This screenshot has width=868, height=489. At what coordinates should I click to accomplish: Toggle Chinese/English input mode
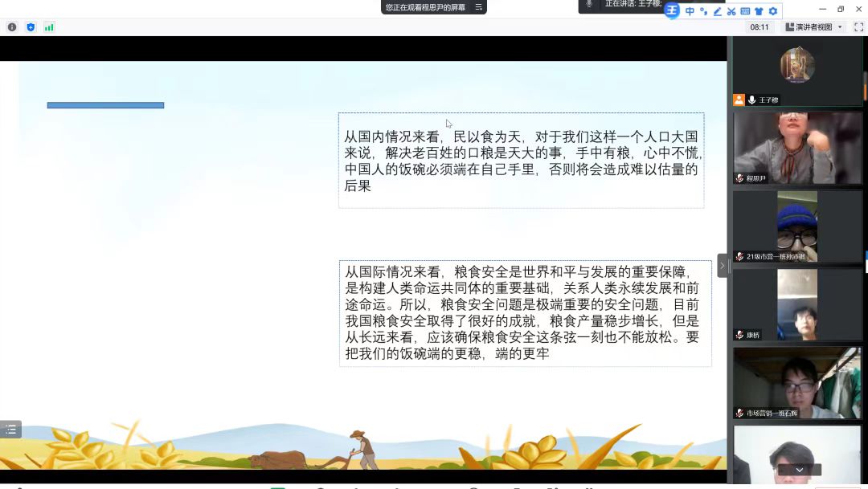click(690, 11)
